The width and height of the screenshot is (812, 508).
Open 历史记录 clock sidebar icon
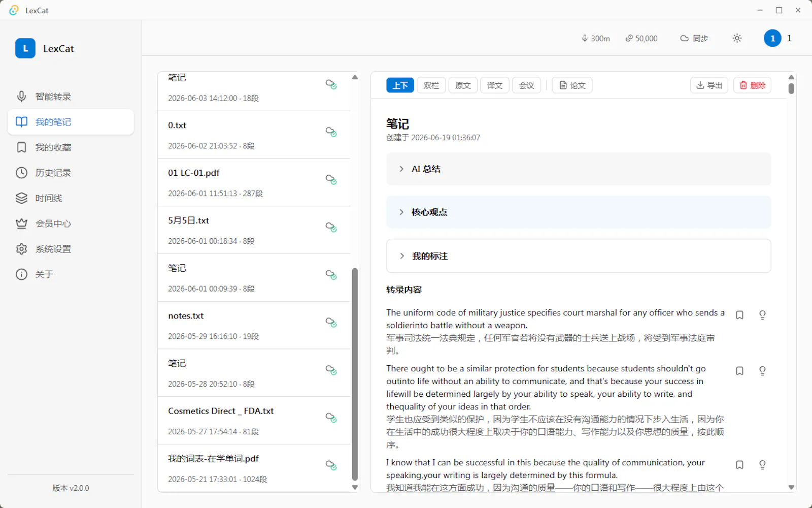(x=21, y=173)
